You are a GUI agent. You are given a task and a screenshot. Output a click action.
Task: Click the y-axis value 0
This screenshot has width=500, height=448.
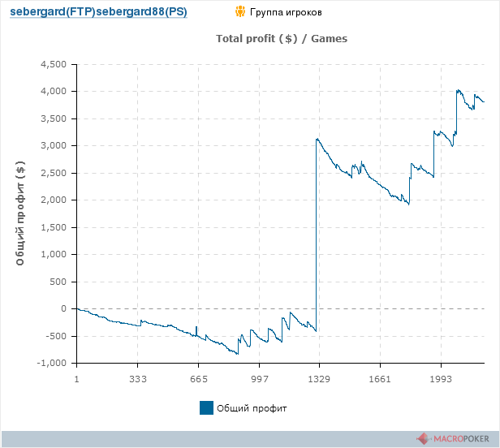tap(64, 308)
